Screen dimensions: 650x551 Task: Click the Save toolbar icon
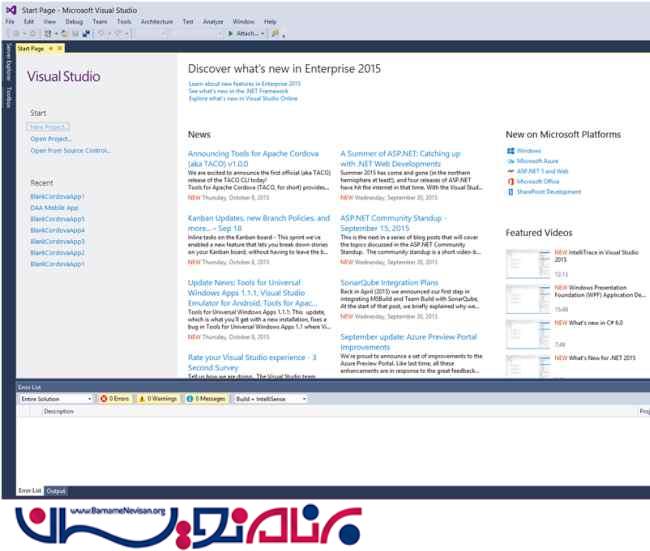coord(75,34)
